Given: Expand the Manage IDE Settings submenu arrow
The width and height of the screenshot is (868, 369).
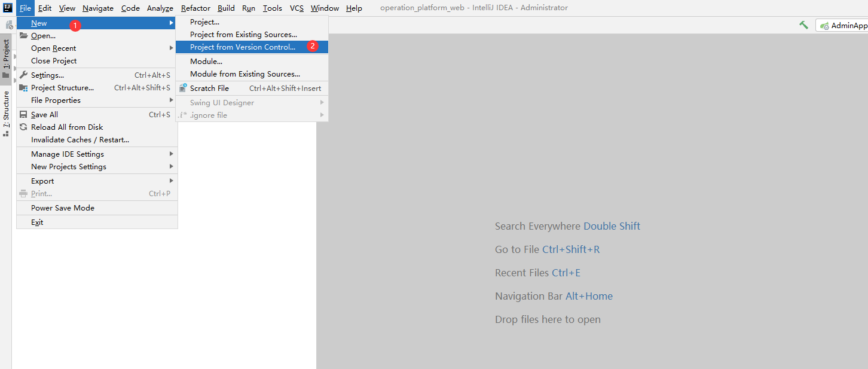Looking at the screenshot, I should pyautogui.click(x=172, y=154).
